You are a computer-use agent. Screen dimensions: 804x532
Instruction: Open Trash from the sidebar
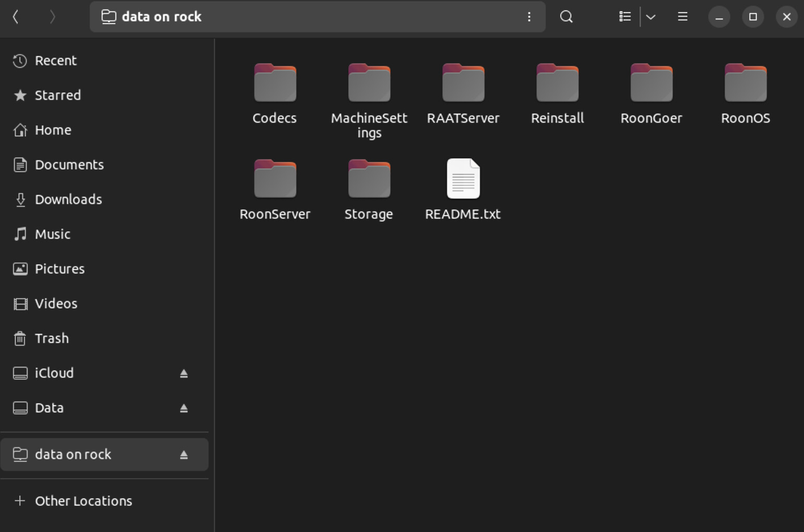pos(51,338)
